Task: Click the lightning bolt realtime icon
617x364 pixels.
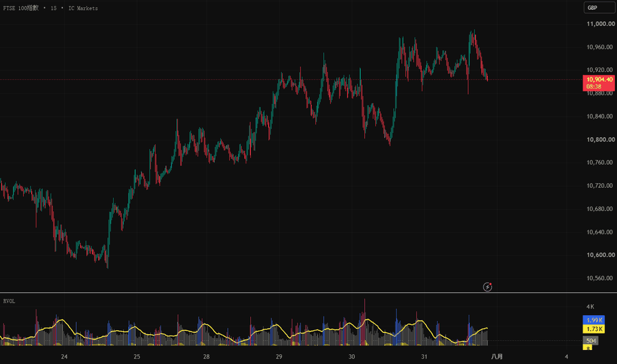Action: click(x=487, y=287)
